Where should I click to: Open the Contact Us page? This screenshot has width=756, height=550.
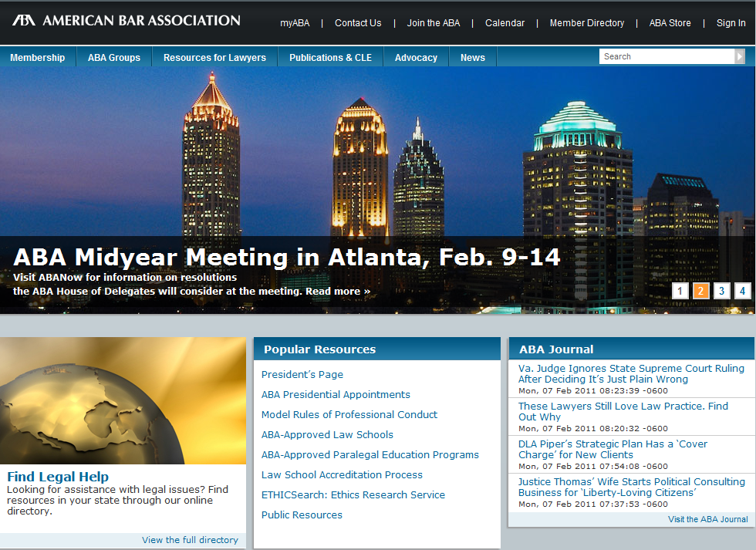coord(358,23)
